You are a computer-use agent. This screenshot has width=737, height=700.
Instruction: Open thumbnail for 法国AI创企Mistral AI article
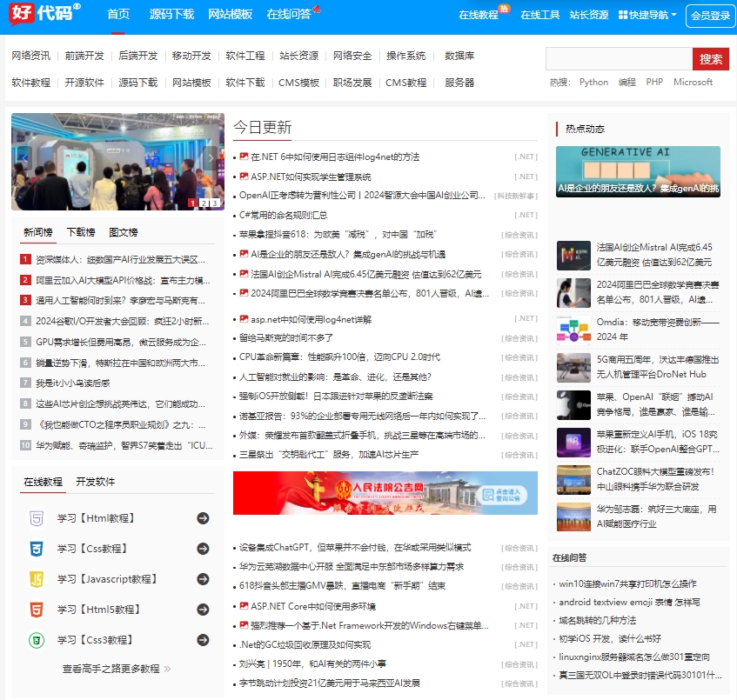click(573, 255)
